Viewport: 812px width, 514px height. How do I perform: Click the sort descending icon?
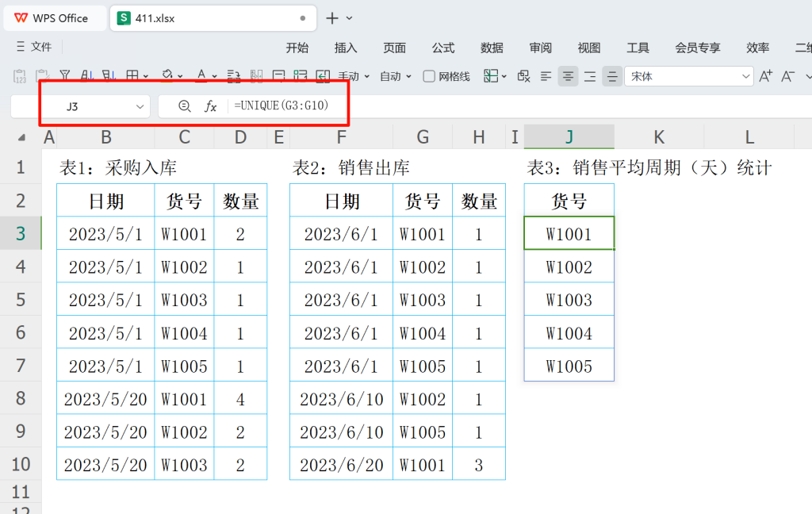click(109, 76)
